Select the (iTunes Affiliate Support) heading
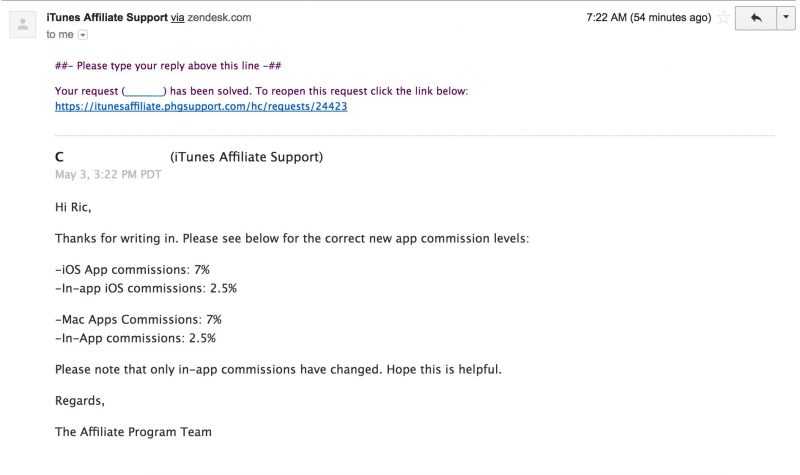 (246, 157)
